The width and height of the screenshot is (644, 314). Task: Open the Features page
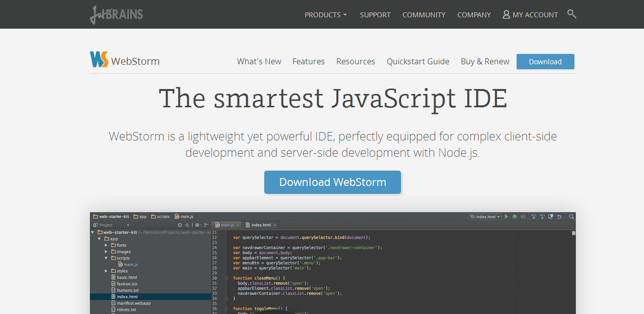[309, 61]
